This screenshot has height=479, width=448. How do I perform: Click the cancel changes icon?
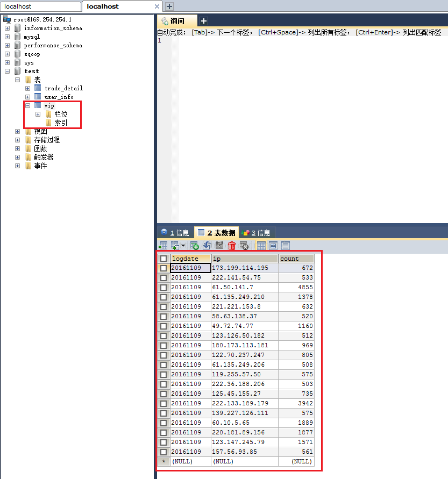(x=244, y=245)
